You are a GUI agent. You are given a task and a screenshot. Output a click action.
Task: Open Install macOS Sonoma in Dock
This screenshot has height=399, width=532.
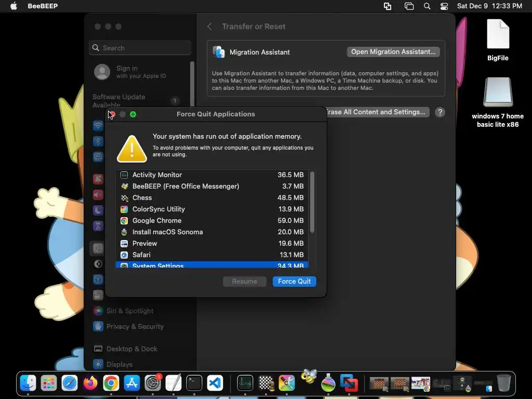[328, 383]
